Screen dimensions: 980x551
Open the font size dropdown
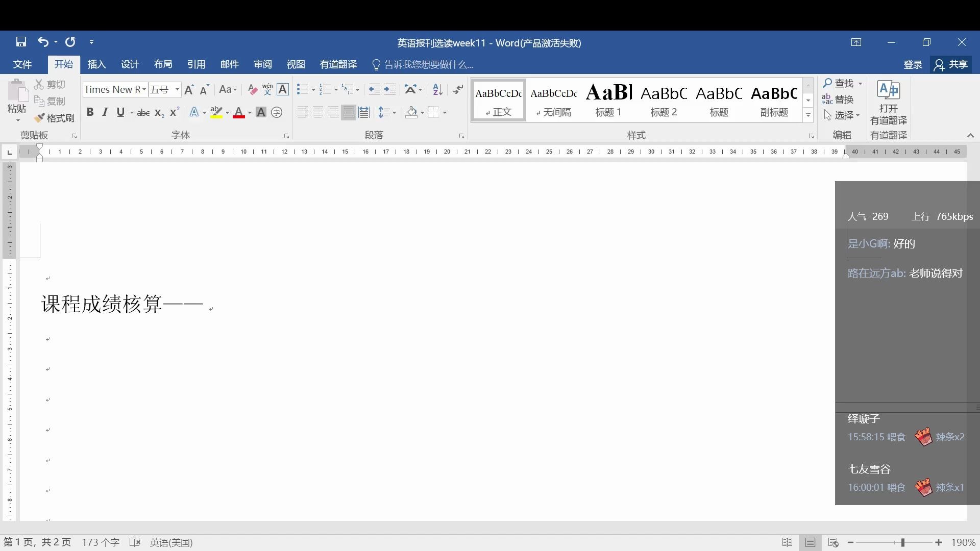177,90
